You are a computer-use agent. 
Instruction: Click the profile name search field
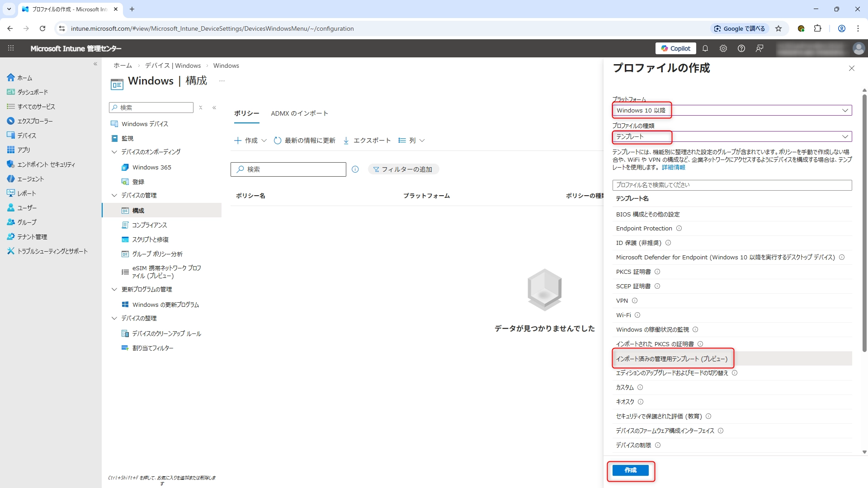point(731,185)
